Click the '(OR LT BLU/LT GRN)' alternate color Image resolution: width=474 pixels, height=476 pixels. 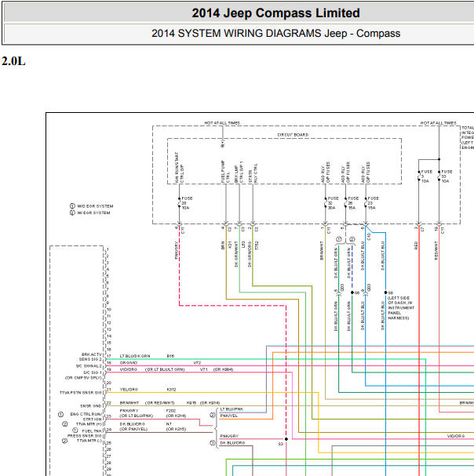point(165,369)
